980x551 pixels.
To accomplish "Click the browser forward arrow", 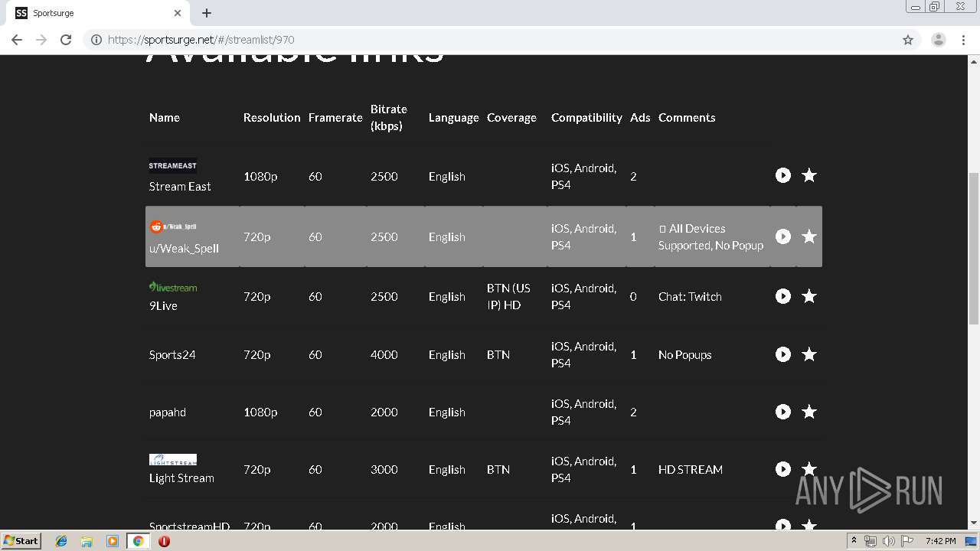I will click(41, 40).
